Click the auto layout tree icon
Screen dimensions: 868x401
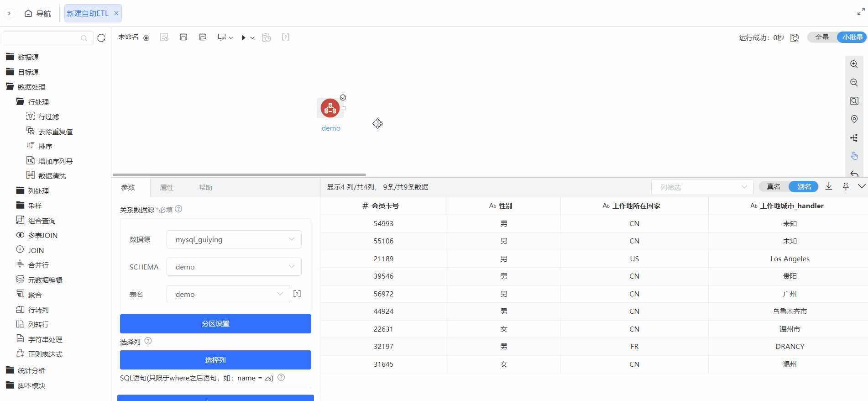click(854, 138)
